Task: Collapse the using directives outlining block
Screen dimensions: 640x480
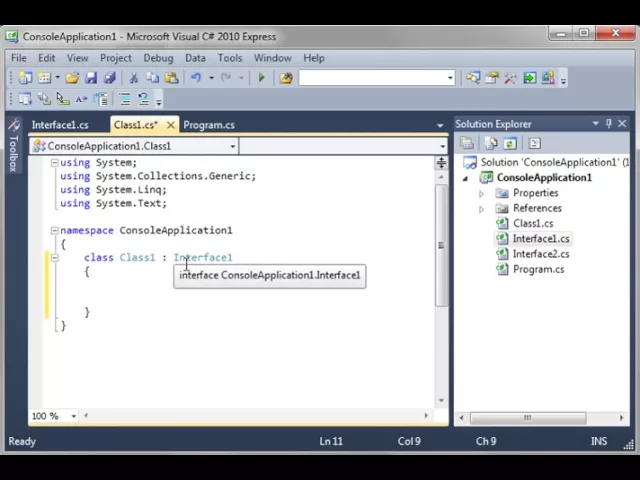Action: pos(54,163)
